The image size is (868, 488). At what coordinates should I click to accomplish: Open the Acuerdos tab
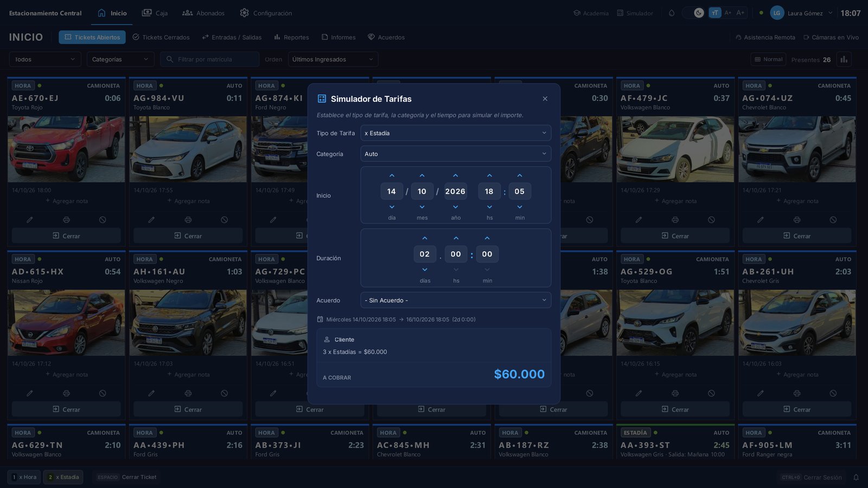click(x=386, y=37)
